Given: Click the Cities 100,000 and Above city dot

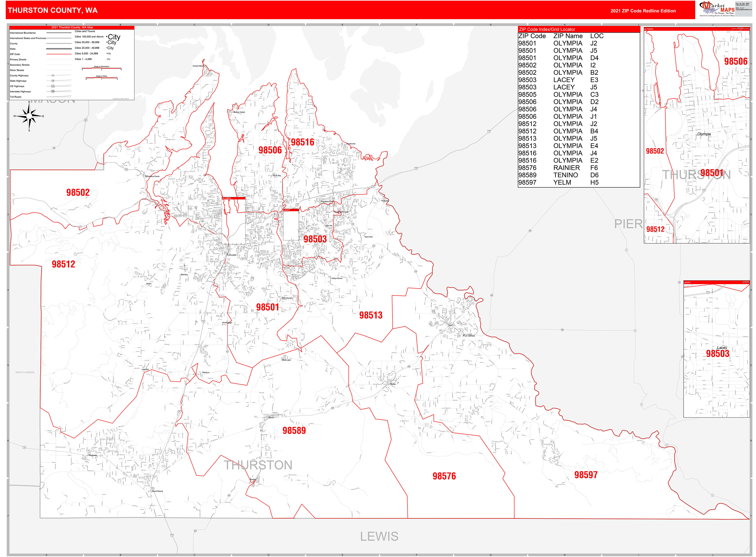Looking at the screenshot, I should point(107,36).
